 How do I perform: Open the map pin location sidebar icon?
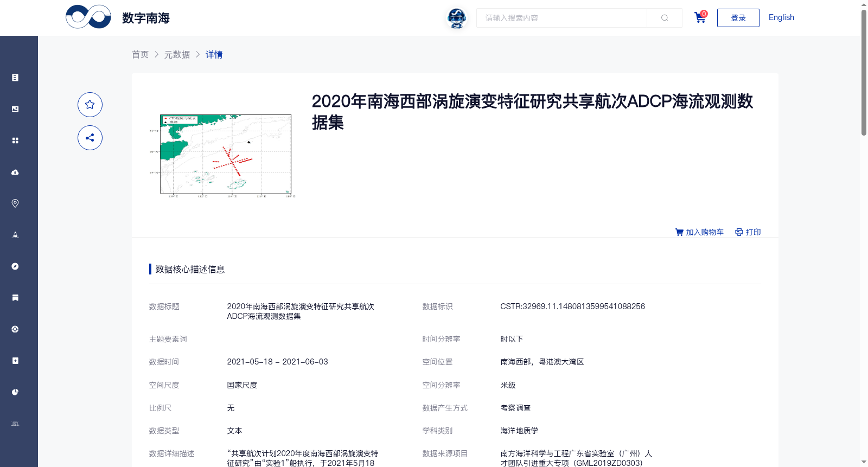pos(15,203)
